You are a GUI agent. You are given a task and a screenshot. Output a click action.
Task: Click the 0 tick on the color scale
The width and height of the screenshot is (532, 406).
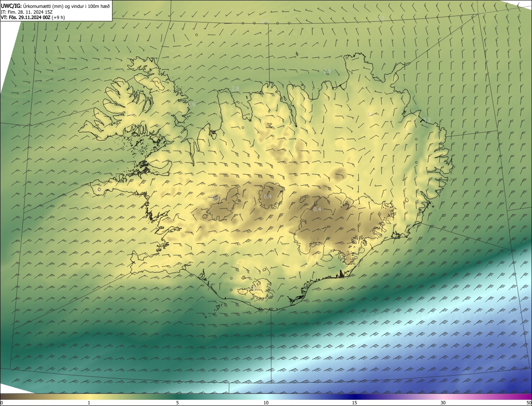pos(2,403)
